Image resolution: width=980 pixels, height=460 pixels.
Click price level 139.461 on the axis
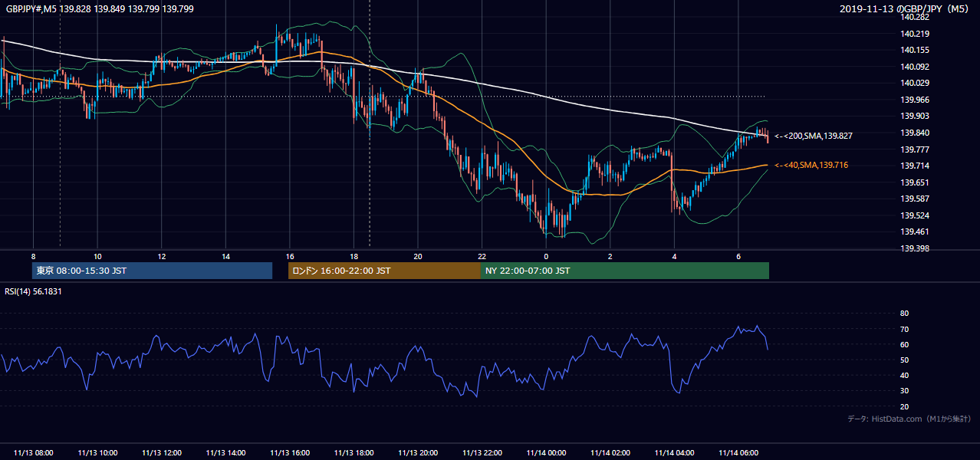913,232
